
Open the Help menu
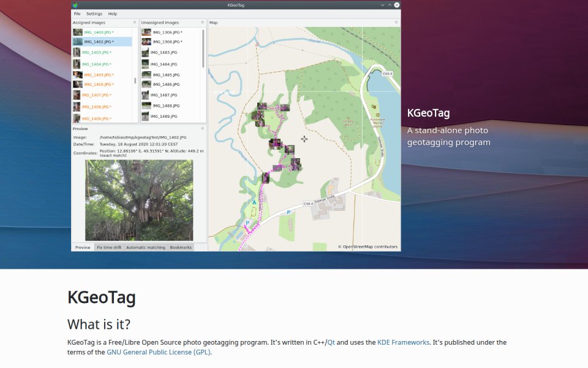click(113, 13)
